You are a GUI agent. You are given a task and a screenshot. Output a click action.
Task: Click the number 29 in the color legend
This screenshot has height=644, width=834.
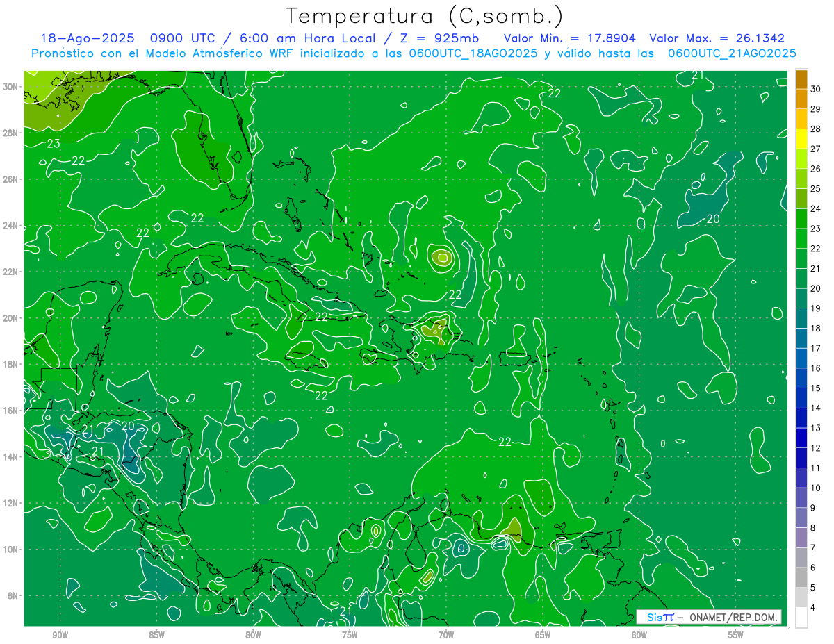816,109
